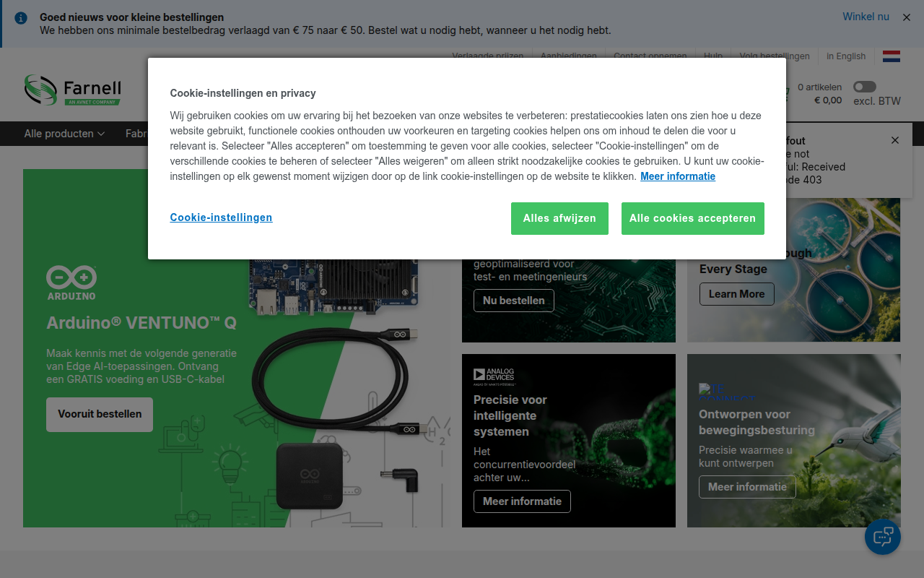
Task: Open Meer informatie under Ontworpen voor bewegingsbesturing
Action: tap(747, 487)
